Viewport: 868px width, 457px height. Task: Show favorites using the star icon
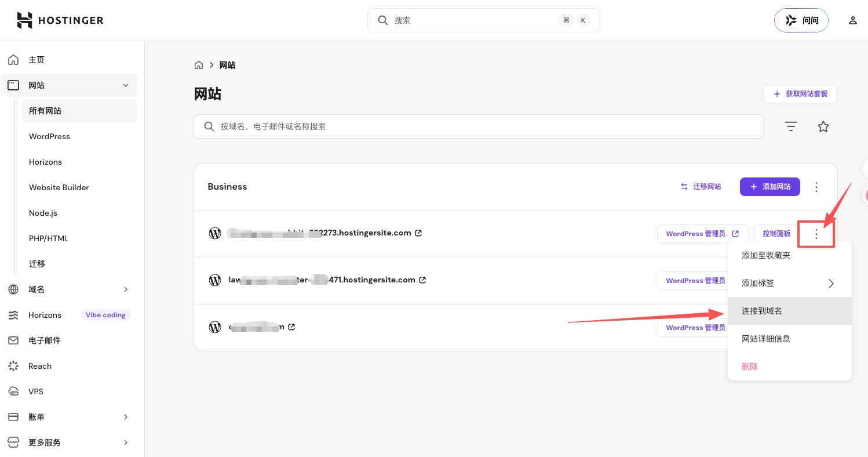(823, 126)
